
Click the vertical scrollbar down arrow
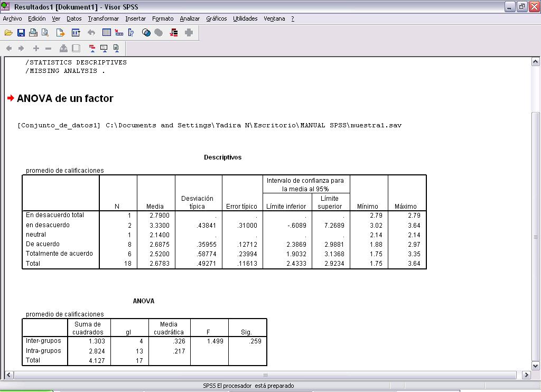[535, 366]
